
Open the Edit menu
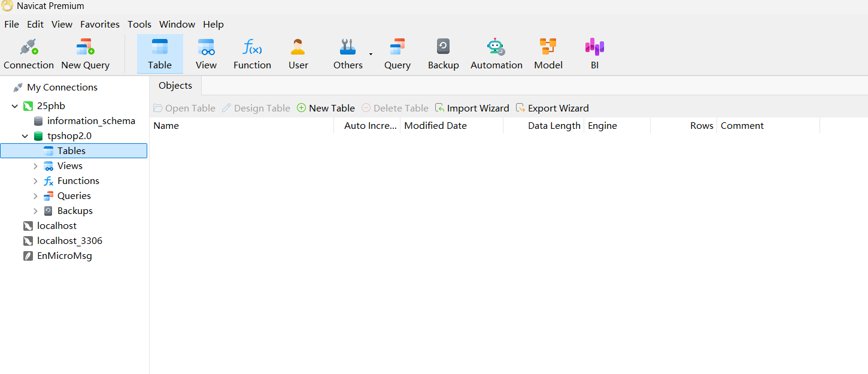(35, 24)
